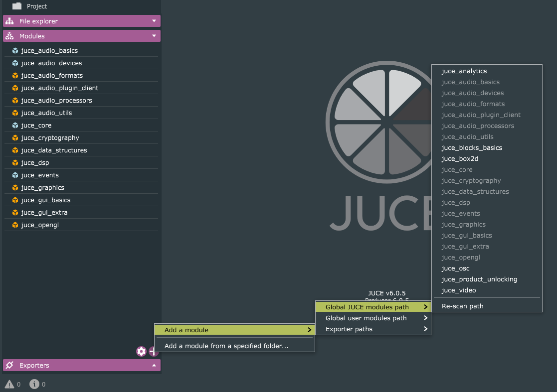
Task: Select juce_dsp in the modules list
Action: (81, 162)
